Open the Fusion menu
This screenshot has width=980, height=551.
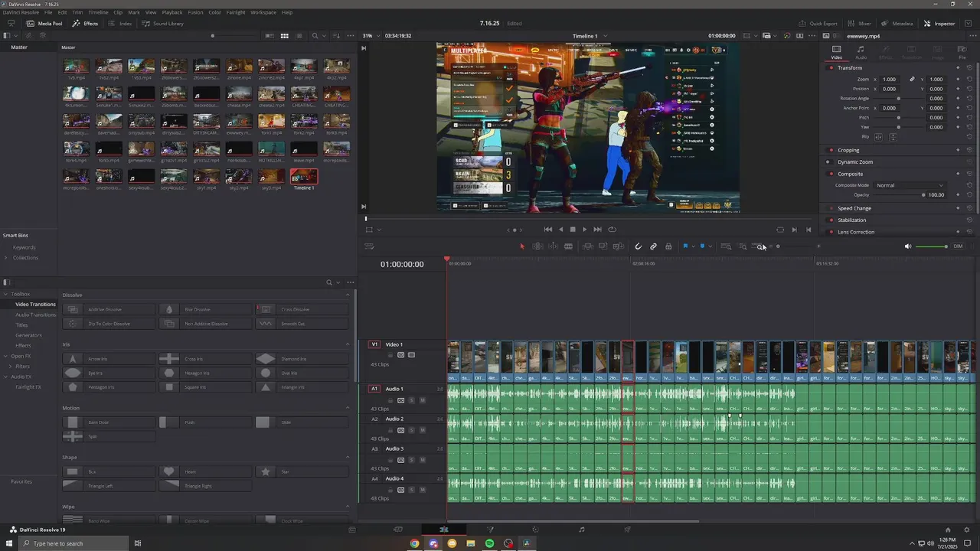point(195,12)
